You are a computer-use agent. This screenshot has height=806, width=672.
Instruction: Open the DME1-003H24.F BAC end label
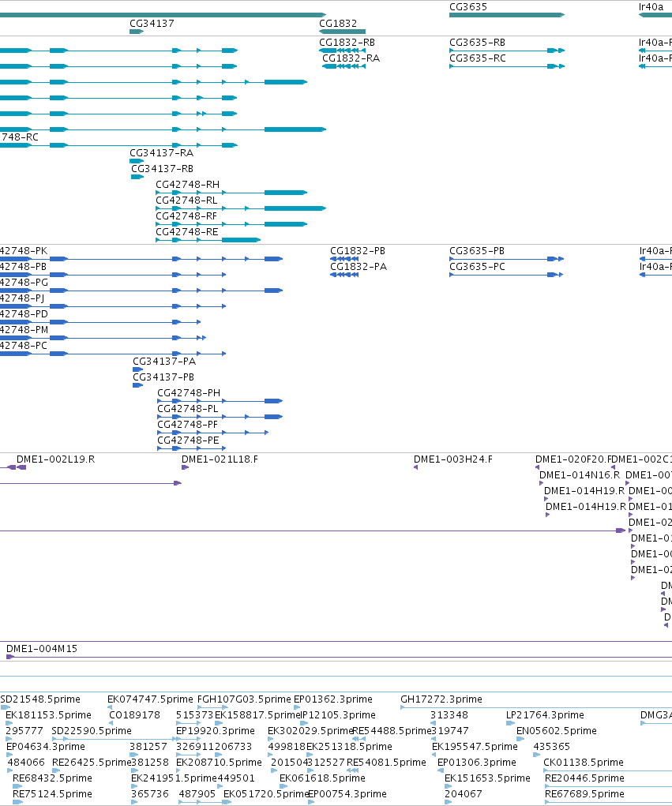click(x=453, y=459)
